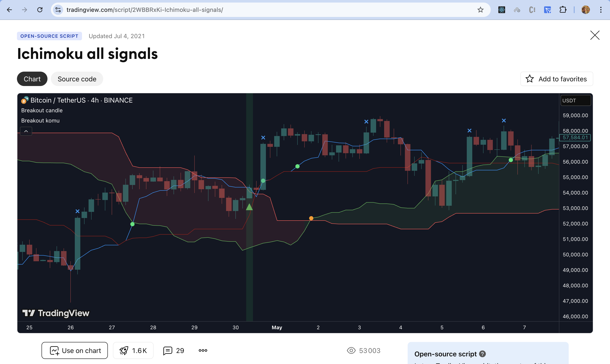The width and height of the screenshot is (610, 364).
Task: Open the three-circles more options menu
Action: (203, 350)
